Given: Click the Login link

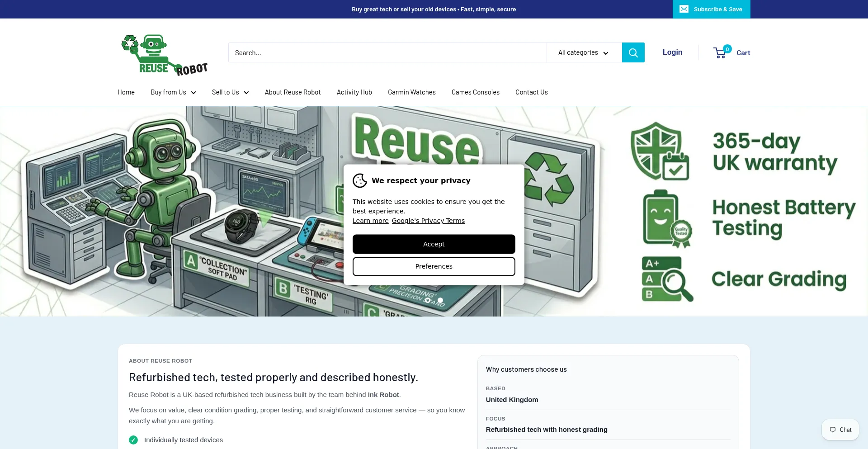Looking at the screenshot, I should (672, 52).
